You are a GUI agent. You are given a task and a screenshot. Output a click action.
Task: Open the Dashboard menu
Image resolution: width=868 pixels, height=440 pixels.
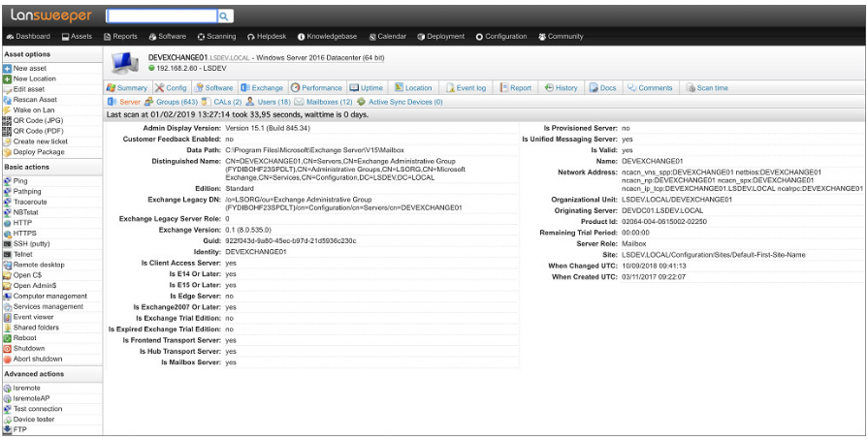tap(28, 37)
